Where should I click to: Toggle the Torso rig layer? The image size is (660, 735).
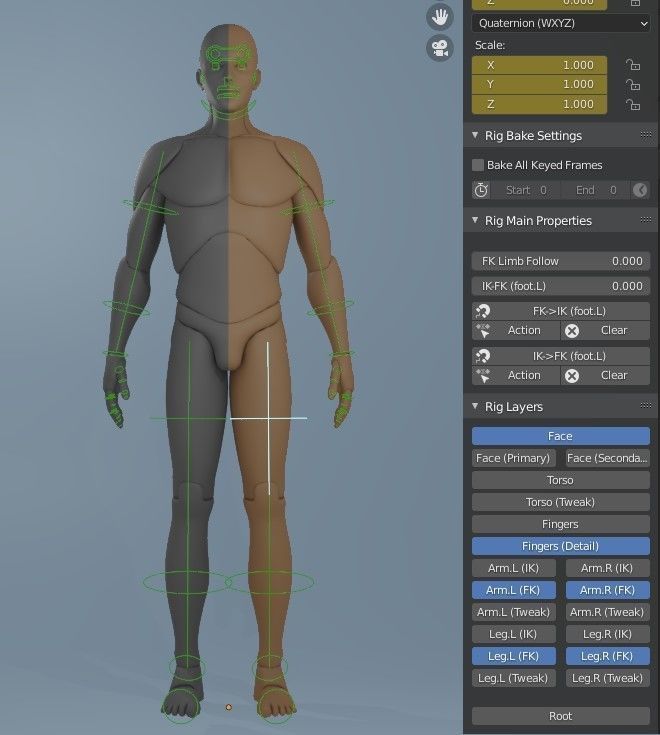click(561, 480)
